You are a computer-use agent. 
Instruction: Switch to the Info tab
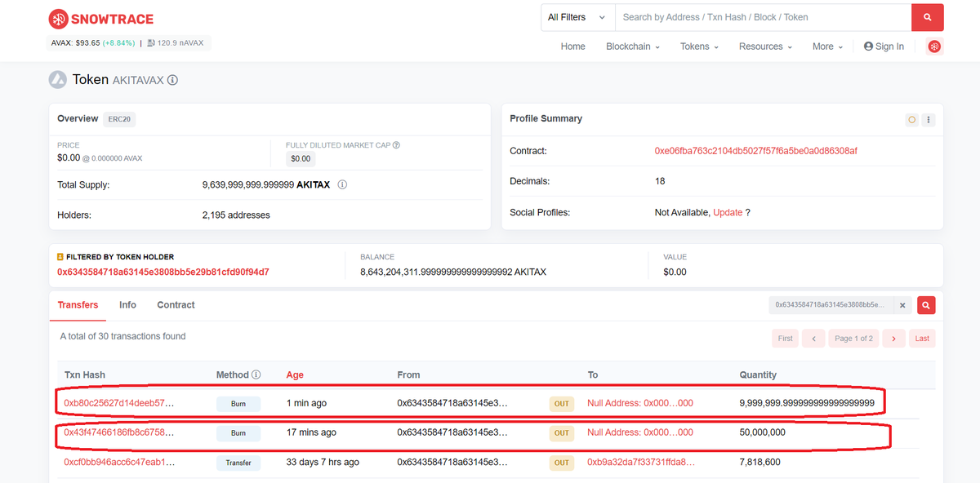[x=127, y=305]
